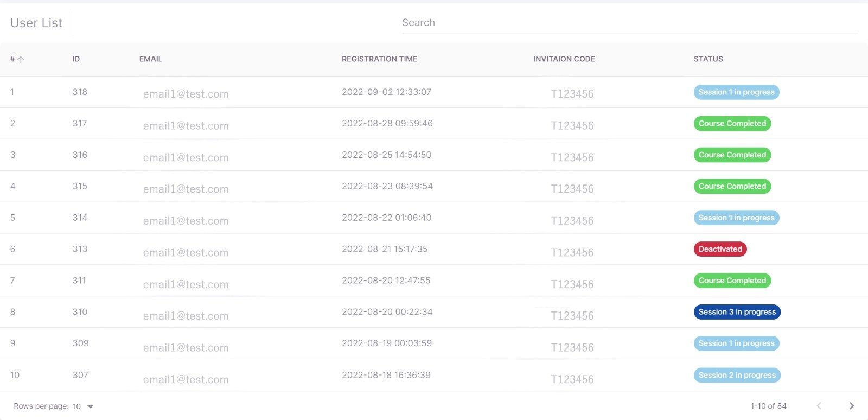
Task: Click into the Search field
Action: (630, 23)
